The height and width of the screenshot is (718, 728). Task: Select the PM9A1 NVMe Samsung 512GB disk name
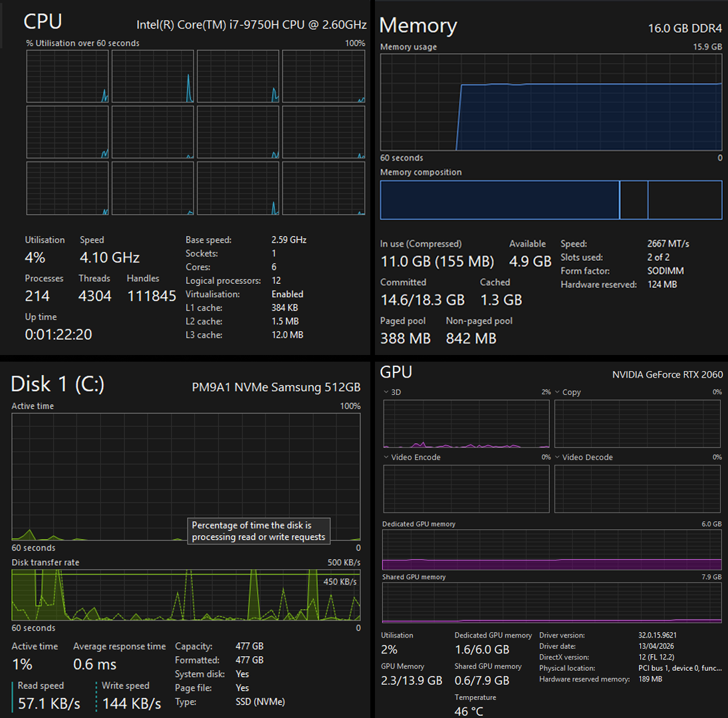pos(277,387)
